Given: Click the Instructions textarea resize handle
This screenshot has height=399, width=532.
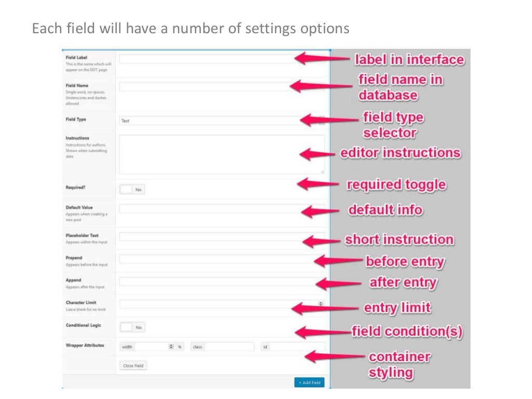Looking at the screenshot, I should click(x=322, y=171).
